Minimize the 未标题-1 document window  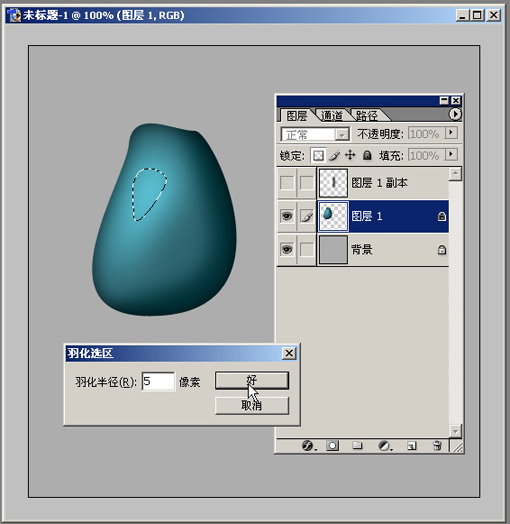click(x=462, y=15)
